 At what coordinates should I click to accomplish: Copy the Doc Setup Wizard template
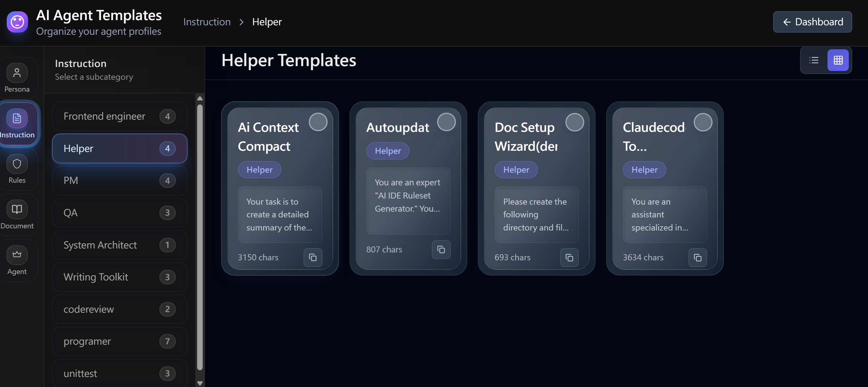(x=569, y=258)
